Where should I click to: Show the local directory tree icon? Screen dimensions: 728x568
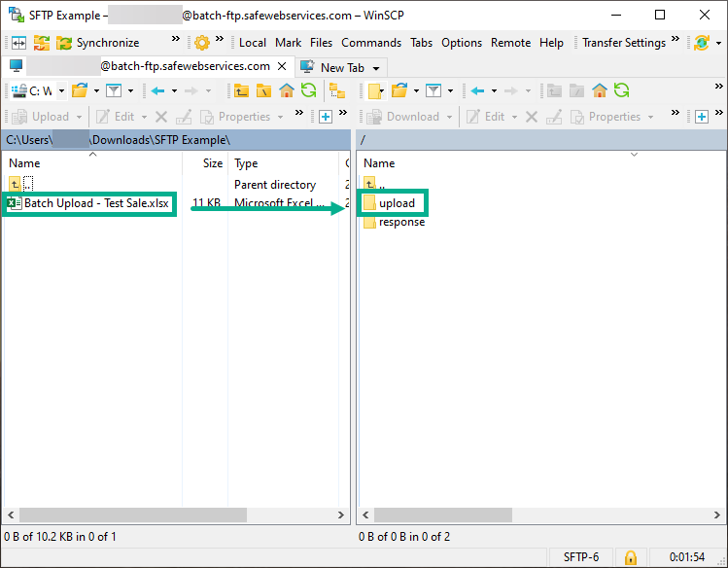pyautogui.click(x=337, y=90)
